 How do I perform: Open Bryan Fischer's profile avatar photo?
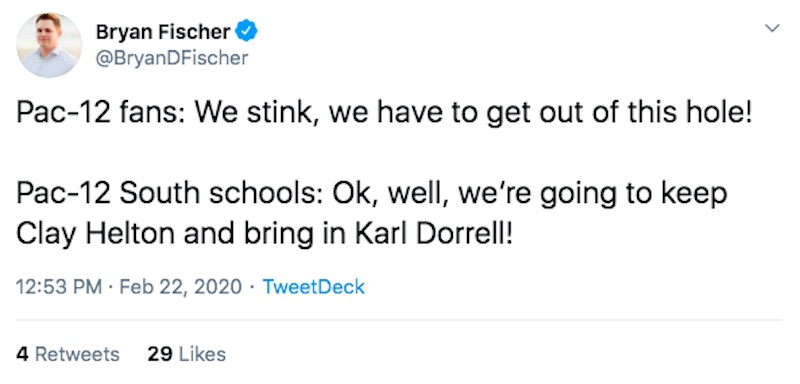coord(49,45)
